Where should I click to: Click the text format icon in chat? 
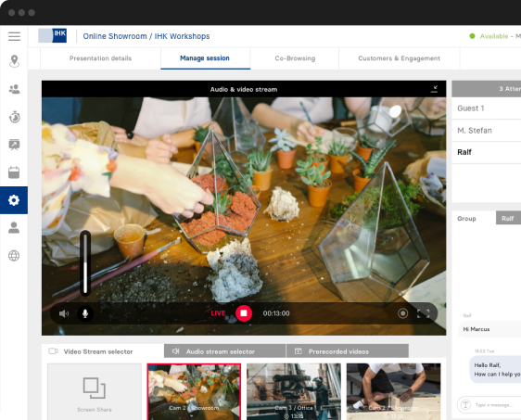pos(465,405)
